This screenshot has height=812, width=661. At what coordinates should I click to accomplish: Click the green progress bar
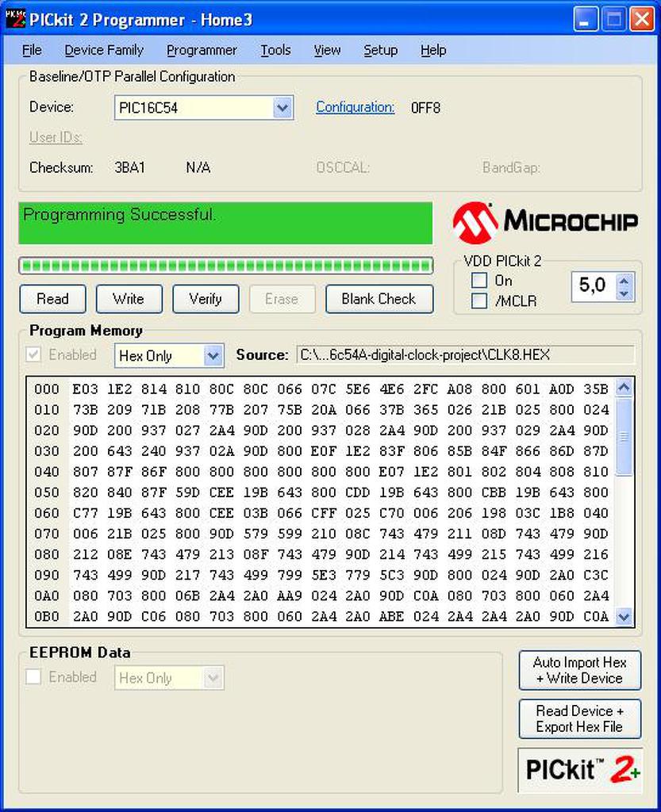click(x=226, y=266)
